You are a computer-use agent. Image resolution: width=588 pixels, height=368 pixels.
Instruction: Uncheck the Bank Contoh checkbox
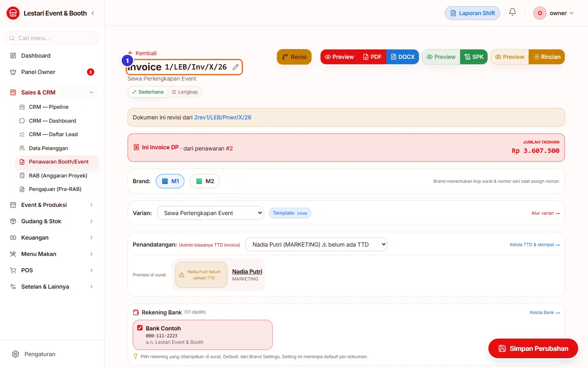pos(140,328)
